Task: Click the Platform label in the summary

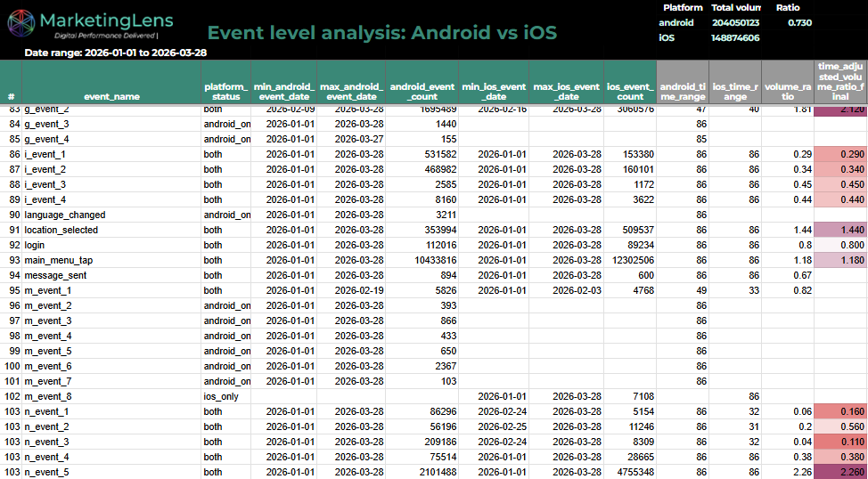Action: pyautogui.click(x=683, y=8)
